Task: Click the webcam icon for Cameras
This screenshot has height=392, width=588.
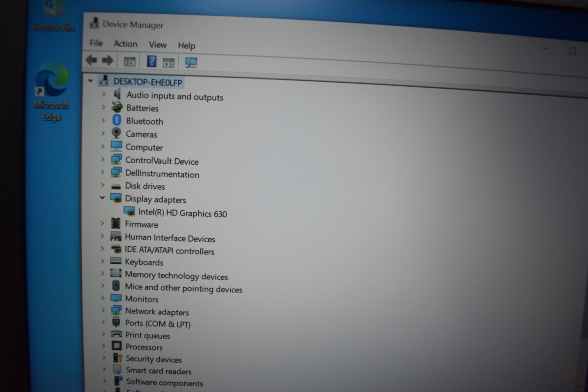Action: click(117, 133)
